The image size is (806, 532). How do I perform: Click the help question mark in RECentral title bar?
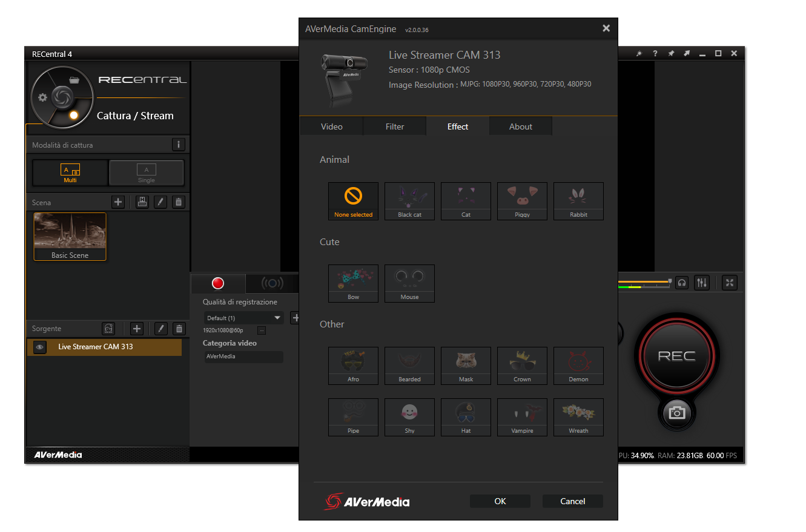[655, 54]
